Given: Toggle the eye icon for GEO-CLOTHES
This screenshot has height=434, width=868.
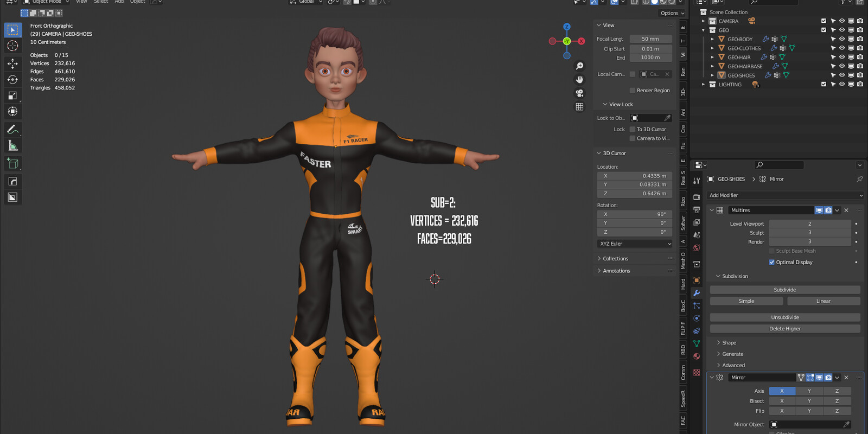Looking at the screenshot, I should [842, 48].
